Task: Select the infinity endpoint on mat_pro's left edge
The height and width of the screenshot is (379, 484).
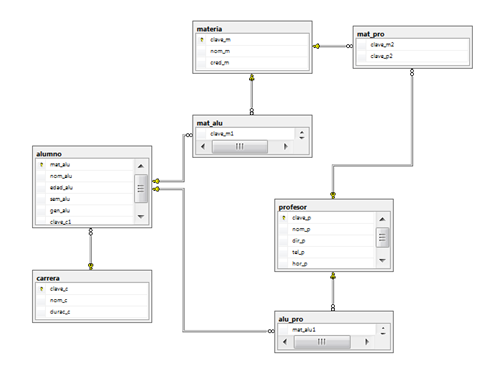Action: 349,46
